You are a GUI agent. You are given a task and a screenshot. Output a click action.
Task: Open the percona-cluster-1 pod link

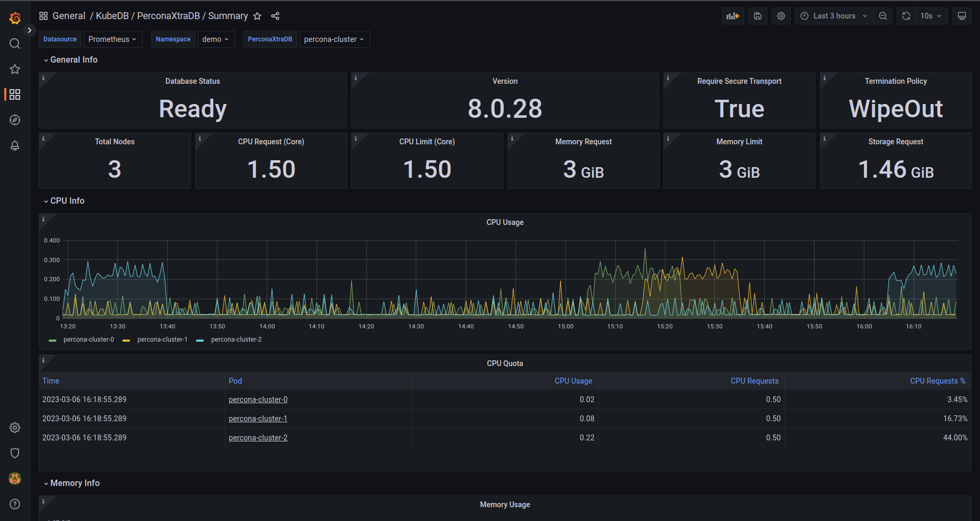(x=258, y=419)
